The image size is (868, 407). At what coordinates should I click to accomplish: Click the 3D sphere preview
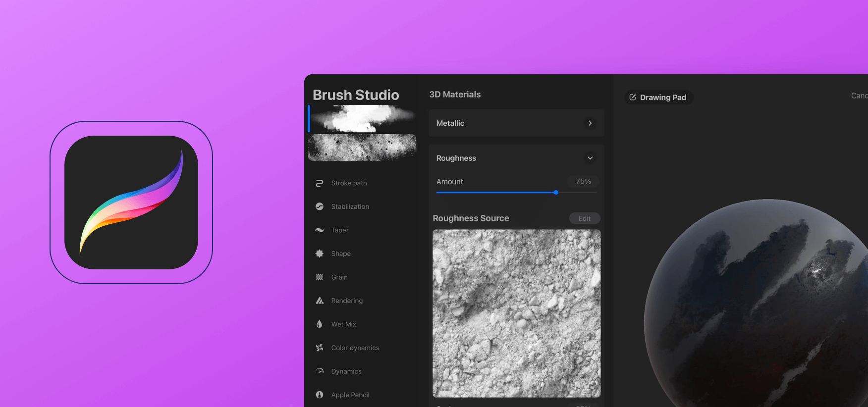[x=756, y=303]
